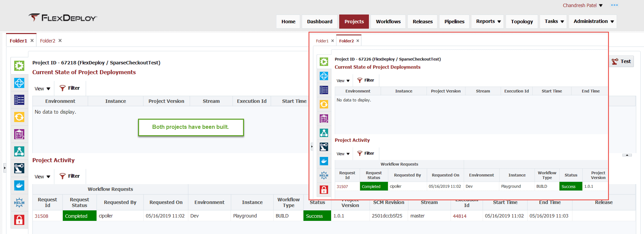Click Filter under project 67226 Project Activity
644x234 pixels.
click(x=366, y=153)
